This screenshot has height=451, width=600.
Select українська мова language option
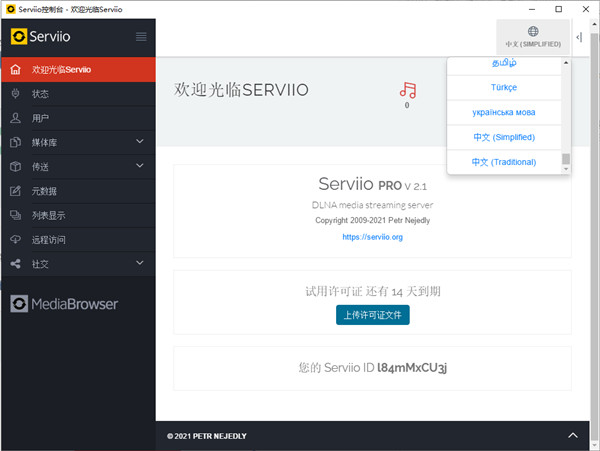(x=503, y=112)
